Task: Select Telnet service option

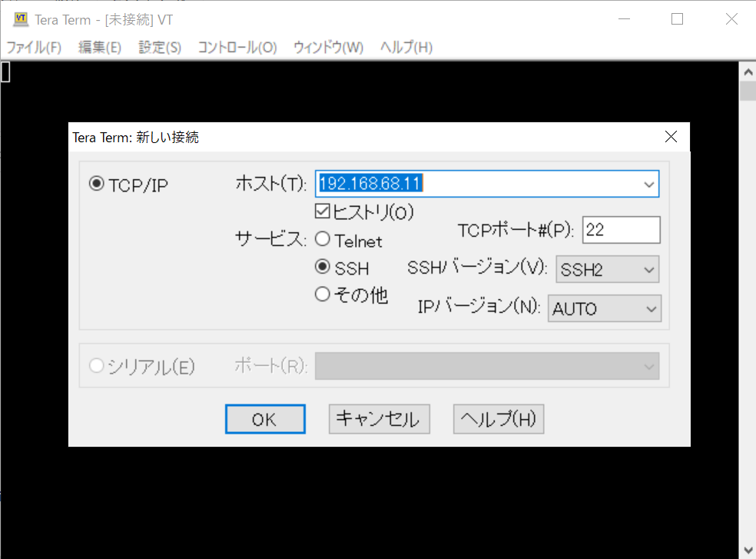Action: tap(323, 240)
